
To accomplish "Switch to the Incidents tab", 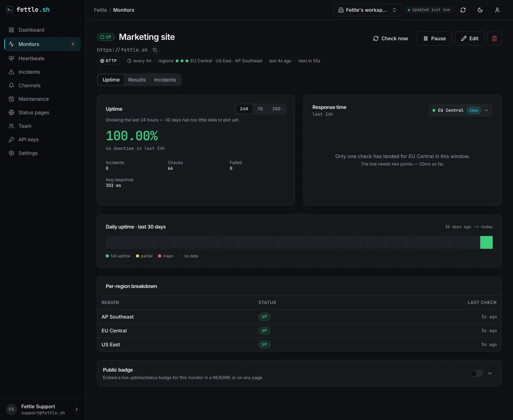I will point(165,80).
